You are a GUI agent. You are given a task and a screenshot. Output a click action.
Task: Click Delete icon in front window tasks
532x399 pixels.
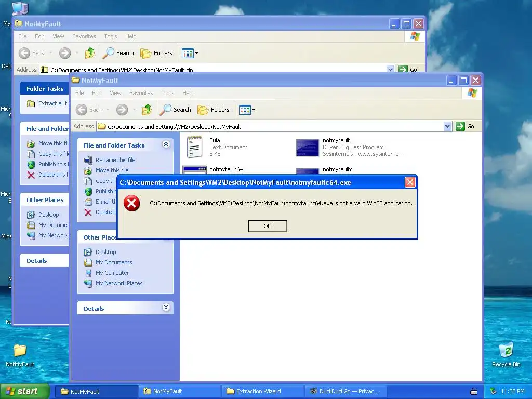(x=88, y=212)
